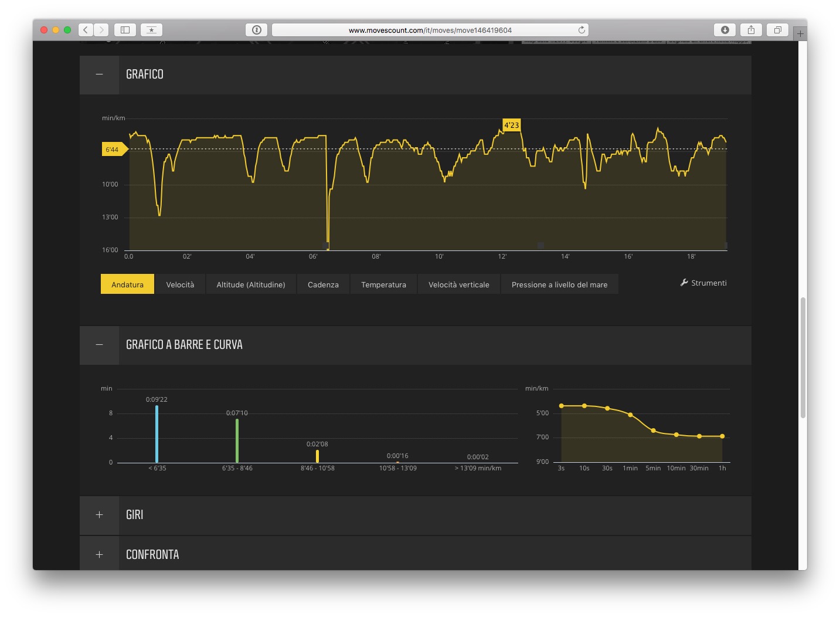840x617 pixels.
Task: Open the Strumenti wrench tools
Action: click(703, 283)
